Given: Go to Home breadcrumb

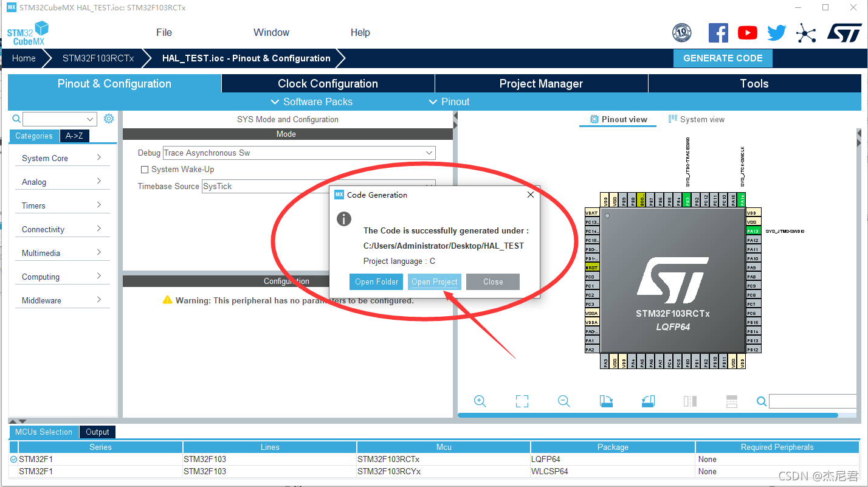Looking at the screenshot, I should 24,58.
